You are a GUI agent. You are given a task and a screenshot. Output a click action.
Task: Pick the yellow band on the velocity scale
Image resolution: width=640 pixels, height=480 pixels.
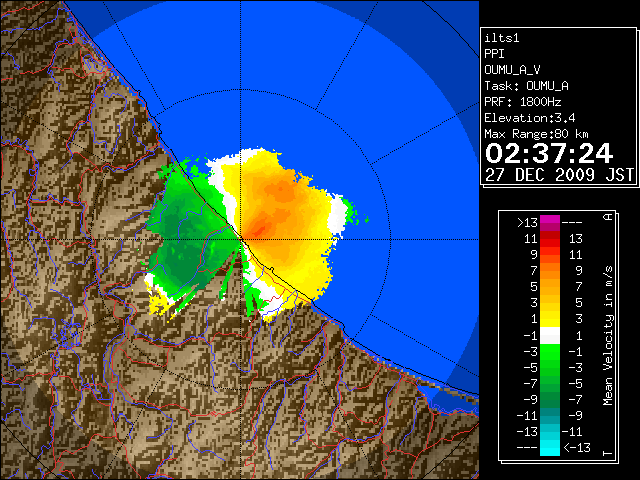click(x=550, y=318)
